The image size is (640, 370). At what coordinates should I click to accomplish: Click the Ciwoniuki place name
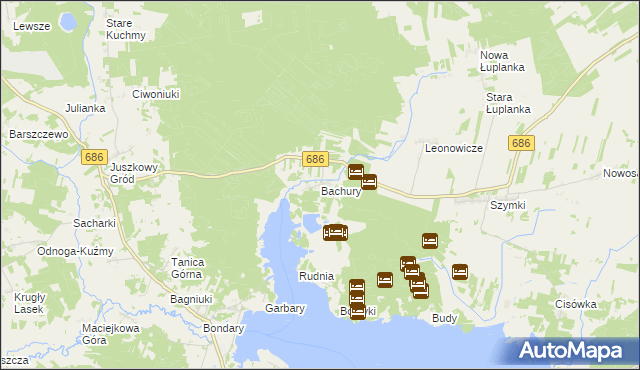point(156,94)
